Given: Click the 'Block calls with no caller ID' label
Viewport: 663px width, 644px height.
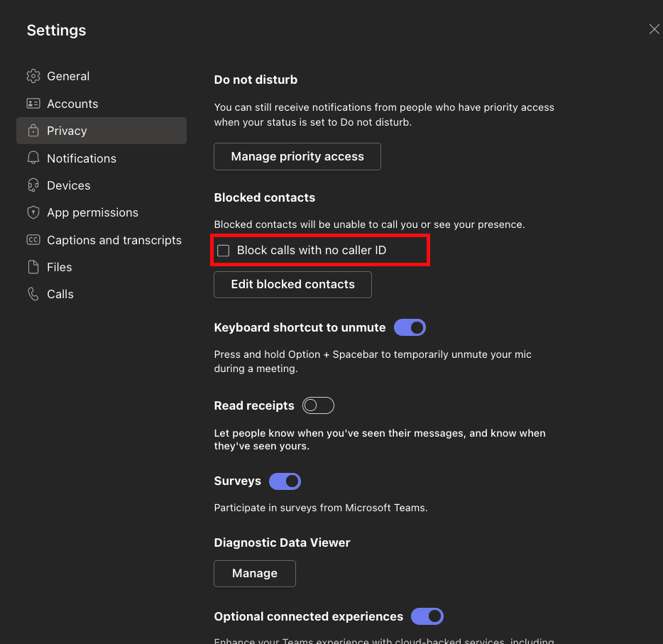Looking at the screenshot, I should click(311, 251).
